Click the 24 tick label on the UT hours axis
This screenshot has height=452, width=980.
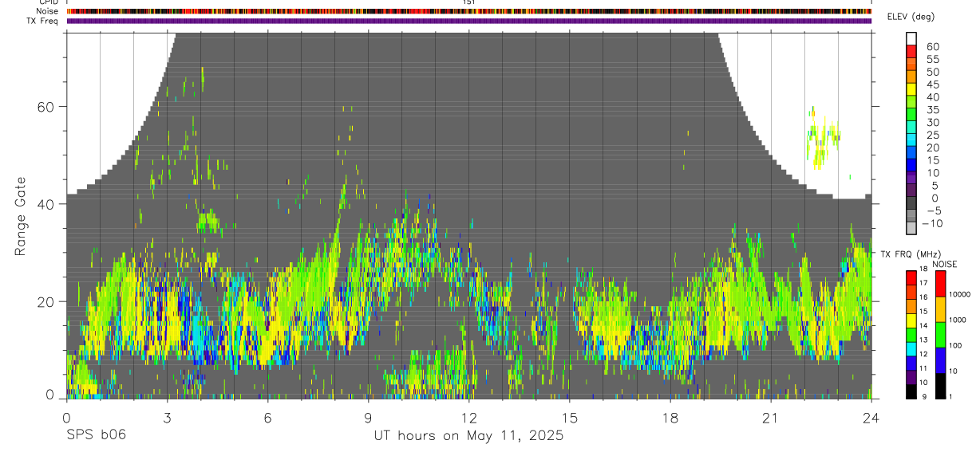(x=871, y=417)
